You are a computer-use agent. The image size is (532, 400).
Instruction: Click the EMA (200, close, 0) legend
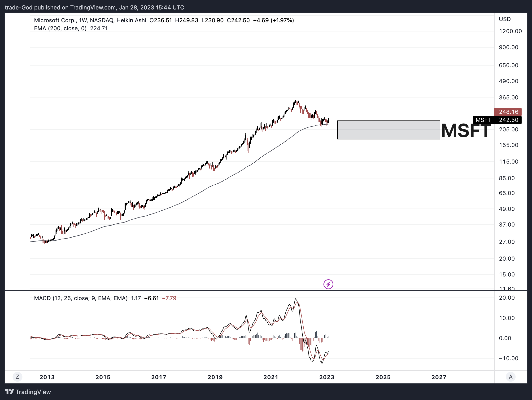(60, 28)
